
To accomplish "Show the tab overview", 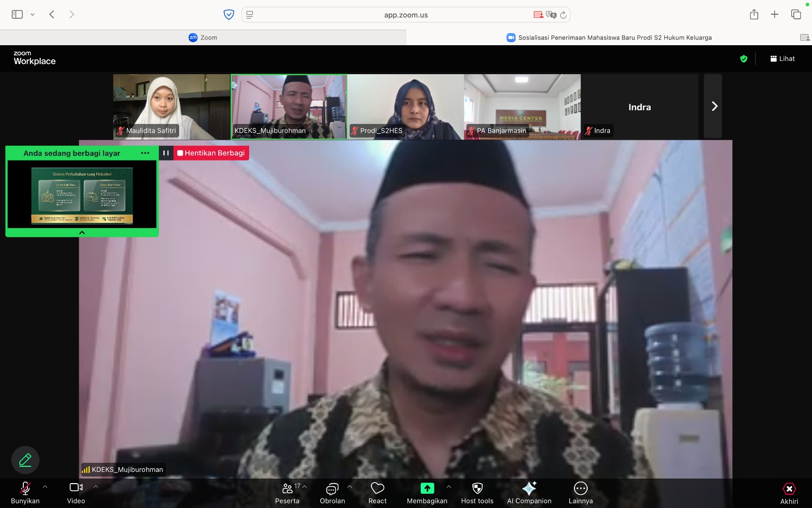I will (796, 14).
